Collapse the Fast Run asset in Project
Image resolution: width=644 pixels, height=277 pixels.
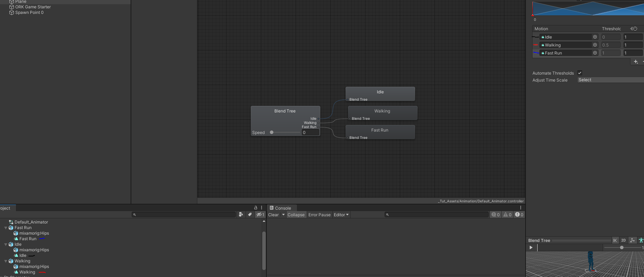pyautogui.click(x=6, y=228)
